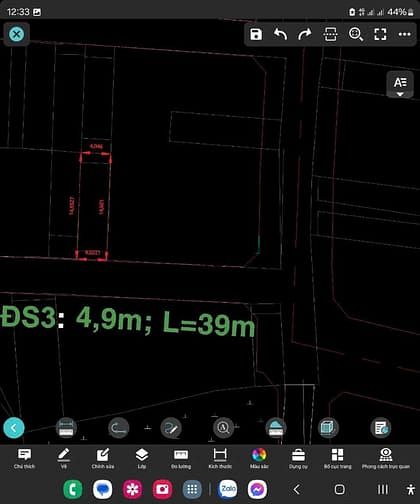Open the Lớp layers panel
The width and height of the screenshot is (420, 504).
click(142, 459)
